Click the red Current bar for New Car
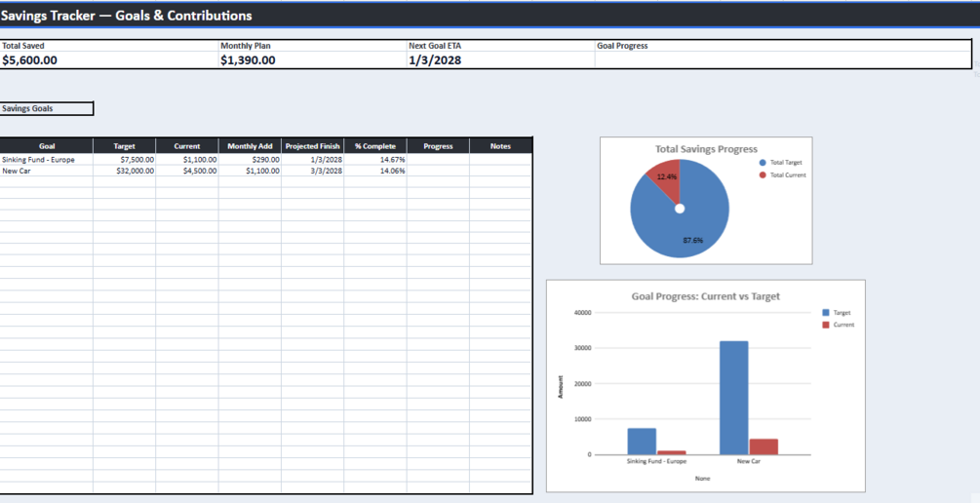The width and height of the screenshot is (980, 503). [x=764, y=446]
